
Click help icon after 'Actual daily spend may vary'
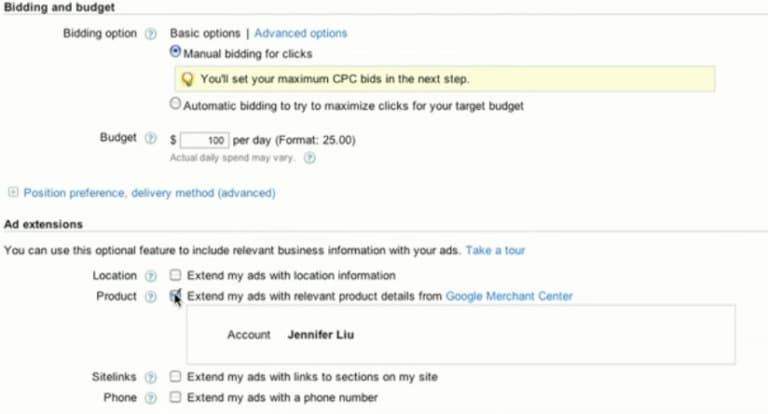(x=310, y=158)
